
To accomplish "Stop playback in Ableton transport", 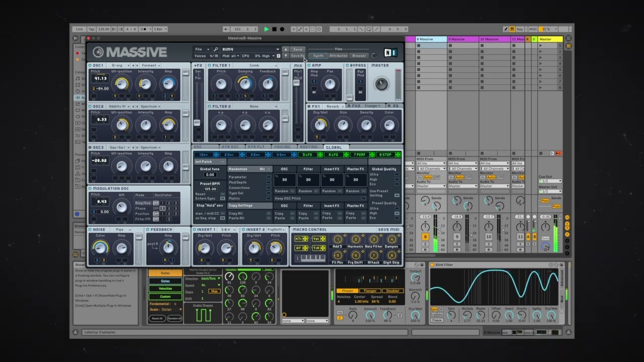I will click(x=274, y=29).
